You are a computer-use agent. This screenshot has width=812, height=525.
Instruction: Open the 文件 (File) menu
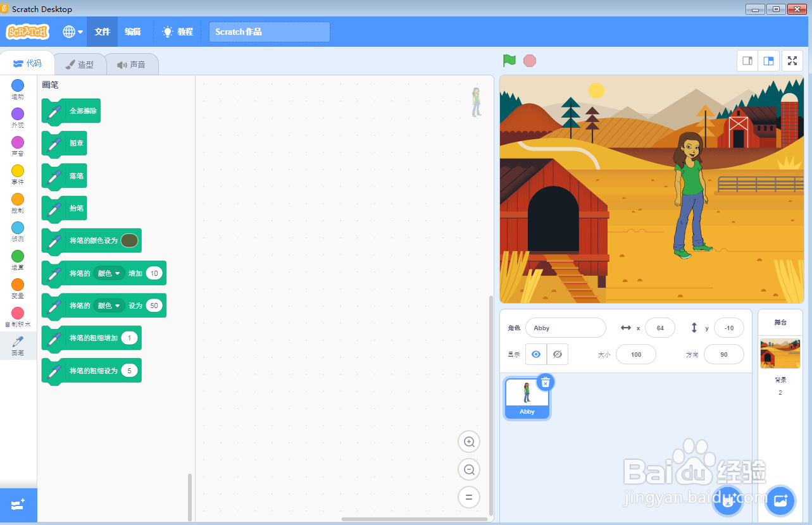coord(102,30)
